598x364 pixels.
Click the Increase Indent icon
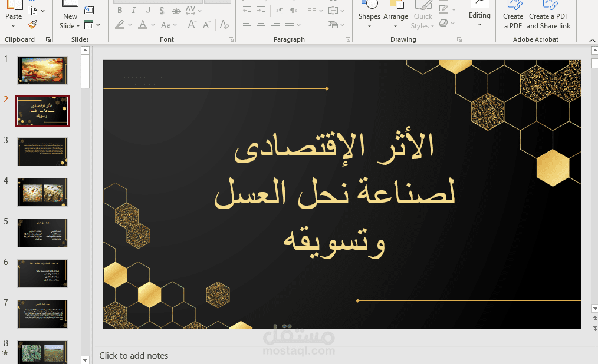pos(261,10)
